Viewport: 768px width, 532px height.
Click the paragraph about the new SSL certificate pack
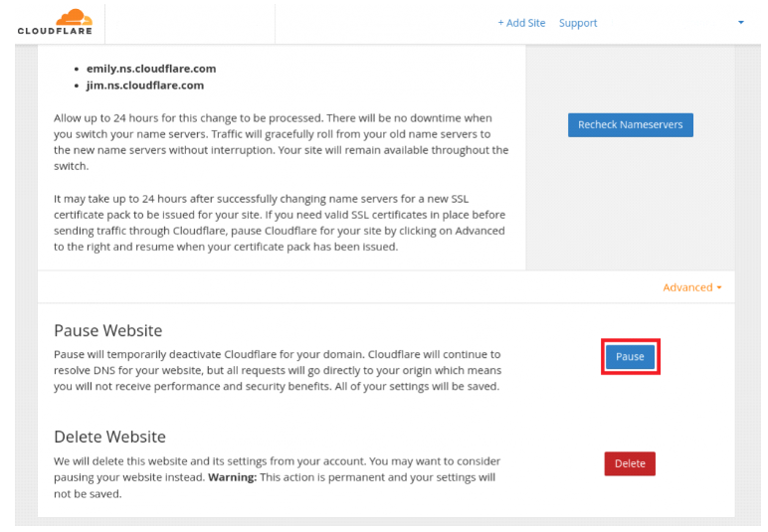[x=280, y=223]
